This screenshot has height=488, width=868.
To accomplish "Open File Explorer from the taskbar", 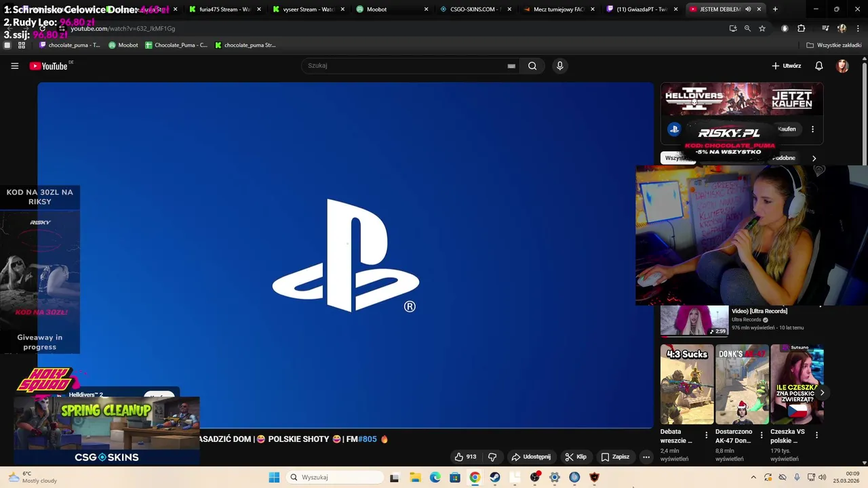I will click(415, 477).
